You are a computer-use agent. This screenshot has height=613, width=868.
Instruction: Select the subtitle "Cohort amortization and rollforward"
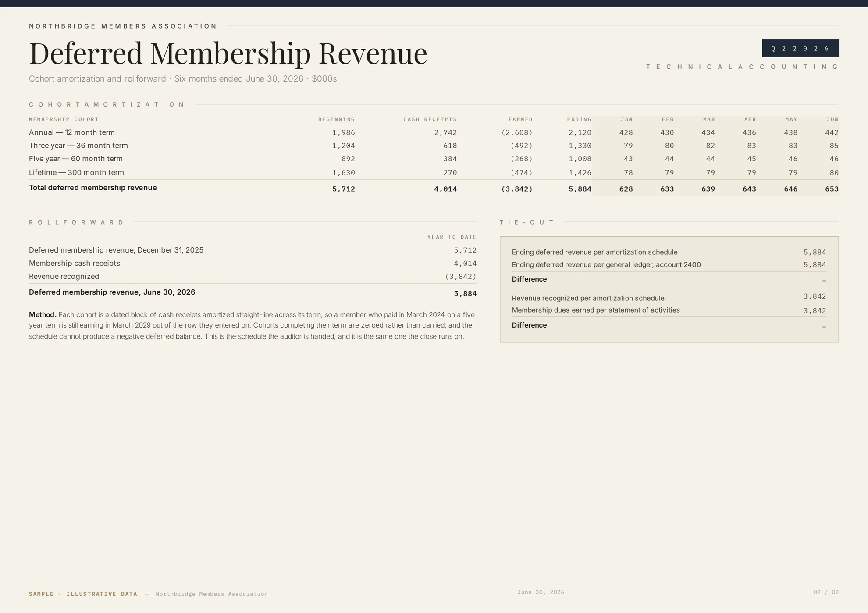coord(97,79)
